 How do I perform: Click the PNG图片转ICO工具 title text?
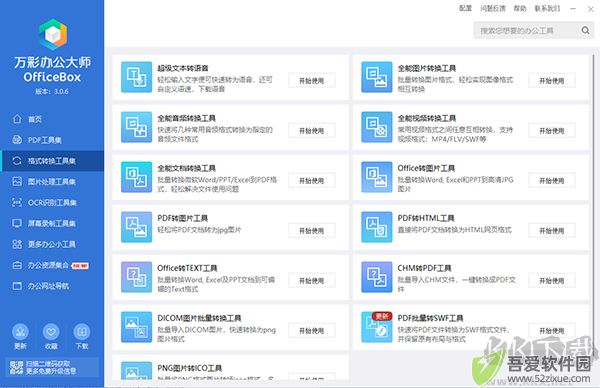click(x=189, y=368)
